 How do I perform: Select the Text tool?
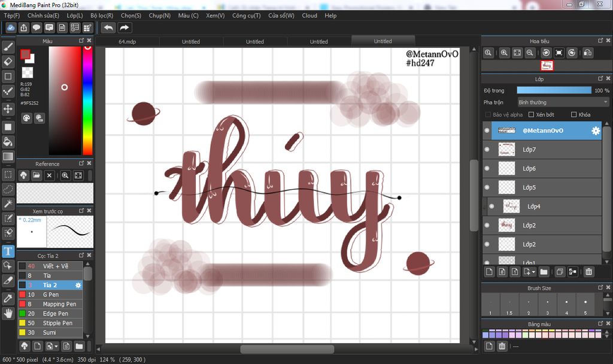tap(8, 251)
